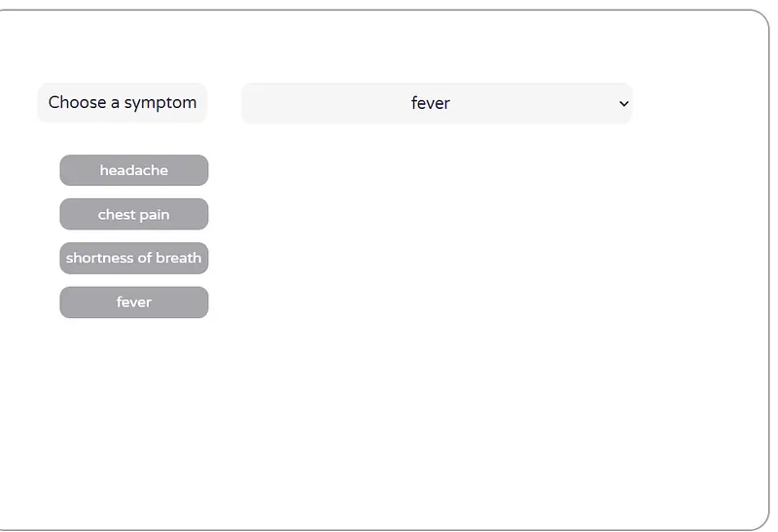The image size is (778, 532).
Task: Hit the button labeled chest pain
Action: click(133, 214)
